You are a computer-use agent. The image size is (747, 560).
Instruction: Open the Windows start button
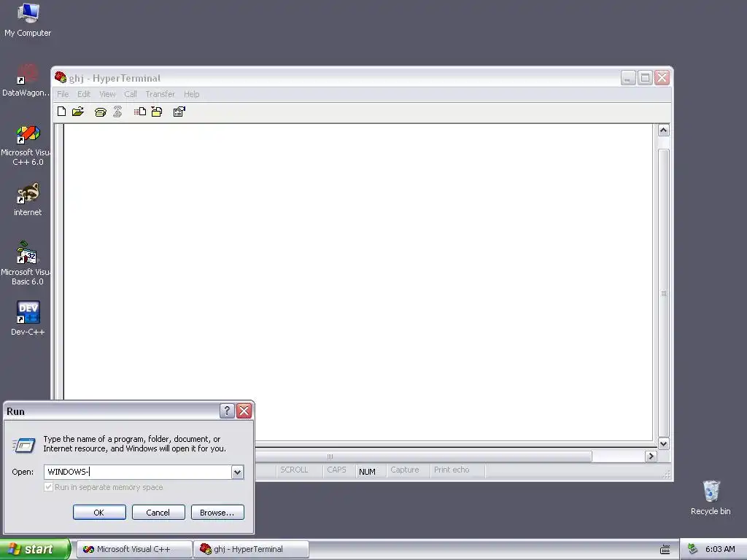[35, 549]
